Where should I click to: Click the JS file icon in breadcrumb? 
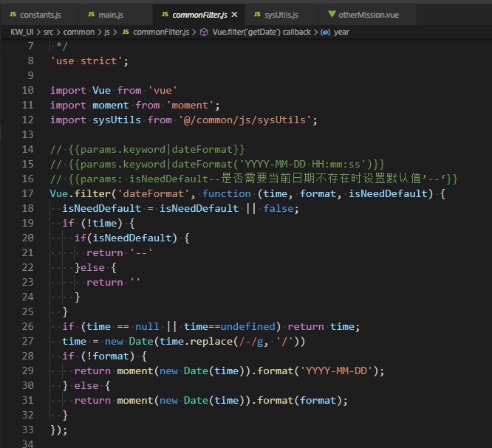click(126, 32)
